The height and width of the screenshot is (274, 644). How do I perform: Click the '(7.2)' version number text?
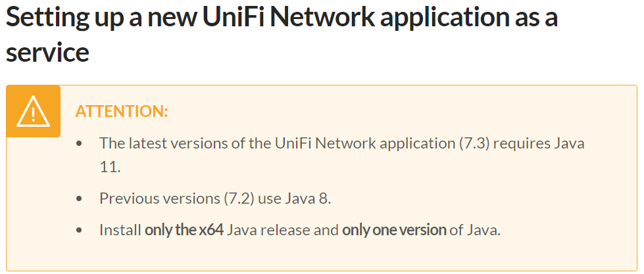point(242,198)
